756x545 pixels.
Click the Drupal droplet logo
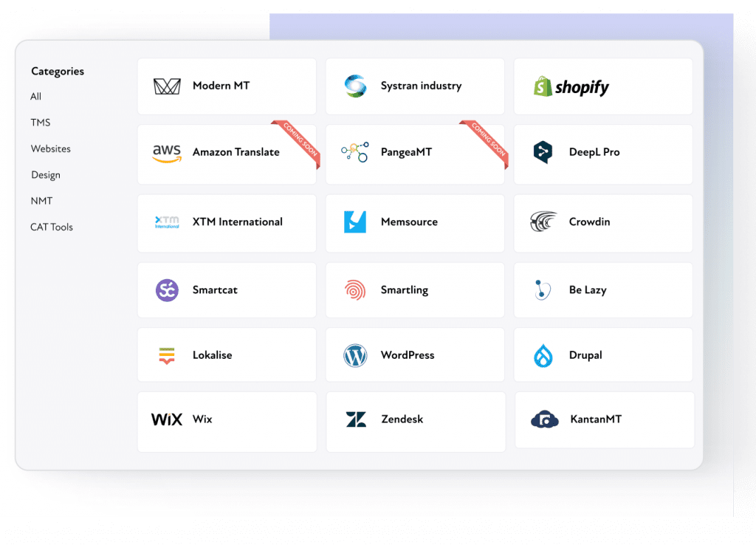tap(543, 355)
